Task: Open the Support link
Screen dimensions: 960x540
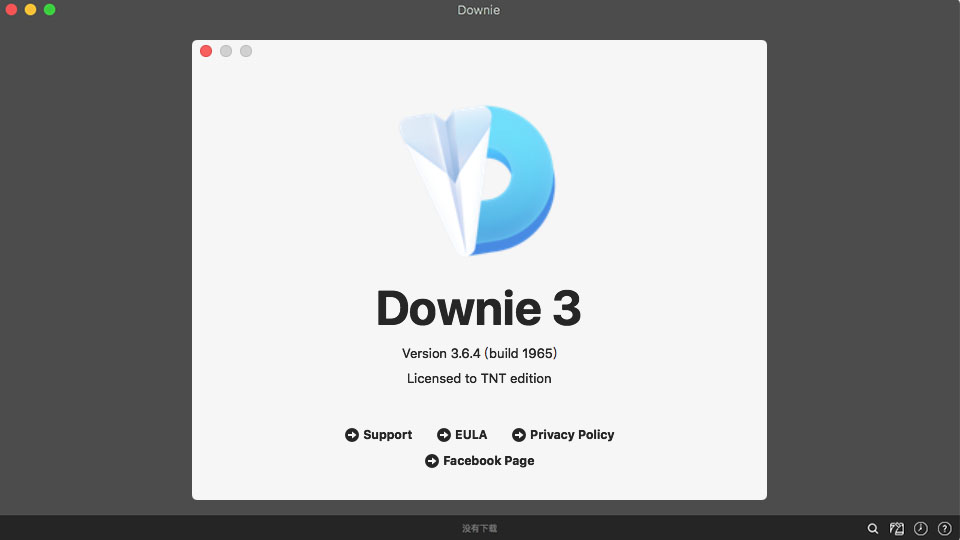Action: pyautogui.click(x=378, y=435)
